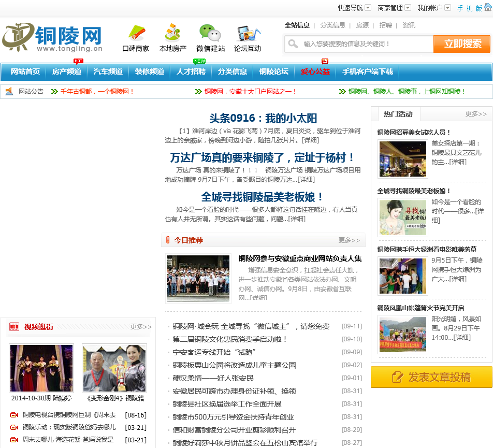This screenshot has height=448, width=493.
Task: Click camera icon beside 周末去哪儿-海选花絮
Action: point(14,440)
